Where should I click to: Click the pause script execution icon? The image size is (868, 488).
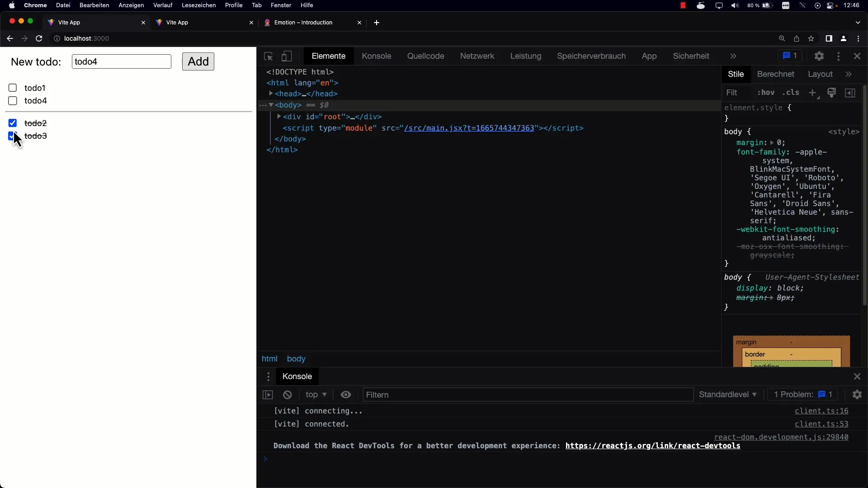coord(268,394)
